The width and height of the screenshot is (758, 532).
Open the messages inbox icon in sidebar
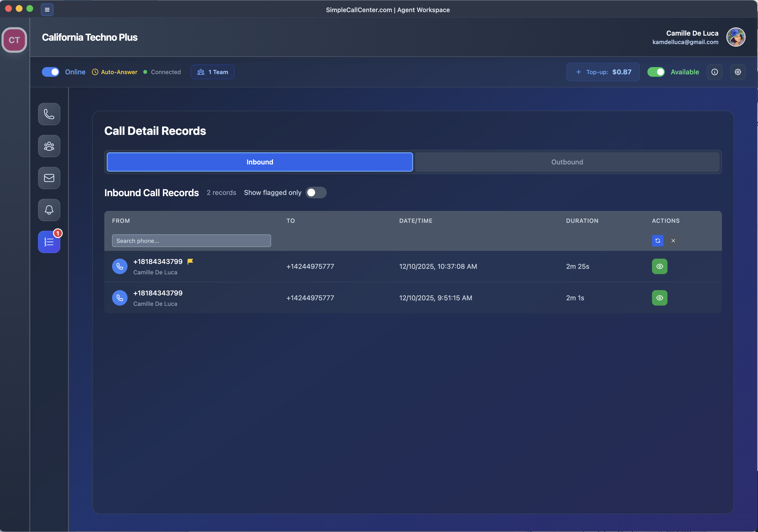(x=49, y=178)
